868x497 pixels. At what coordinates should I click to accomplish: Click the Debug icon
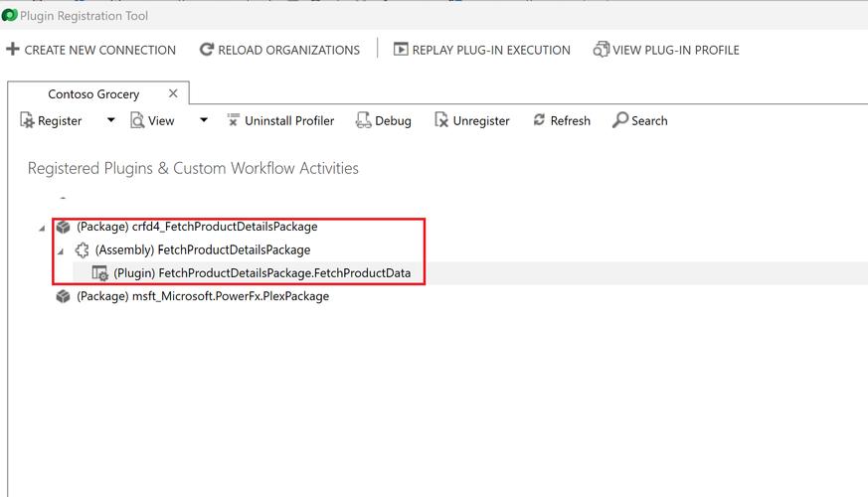click(x=363, y=120)
